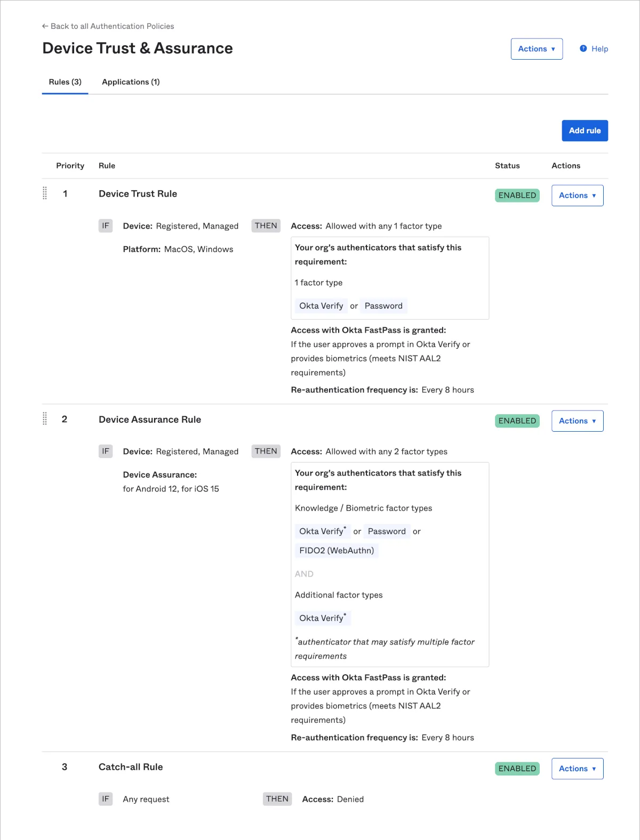Click ENABLED status badge for Device Trust Rule

coord(517,196)
